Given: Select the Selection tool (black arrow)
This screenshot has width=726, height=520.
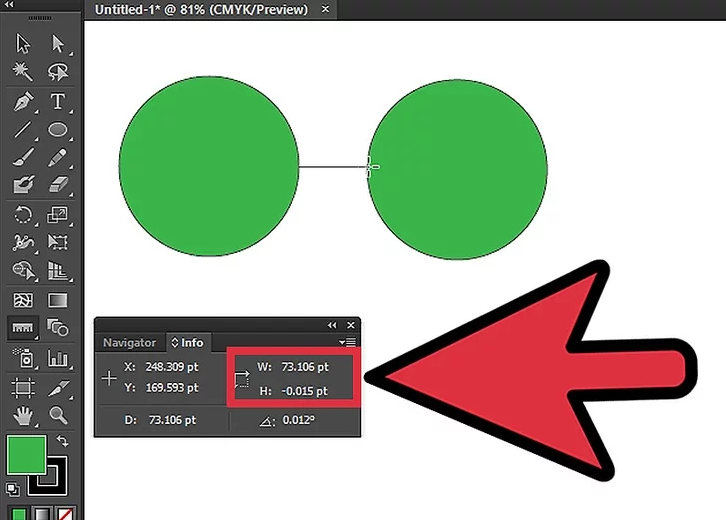Looking at the screenshot, I should pyautogui.click(x=23, y=44).
